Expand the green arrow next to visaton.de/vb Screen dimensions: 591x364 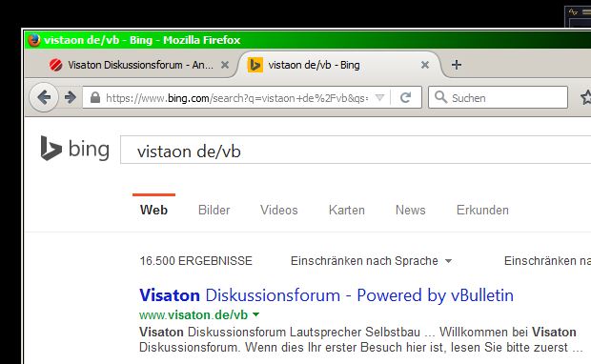[255, 314]
